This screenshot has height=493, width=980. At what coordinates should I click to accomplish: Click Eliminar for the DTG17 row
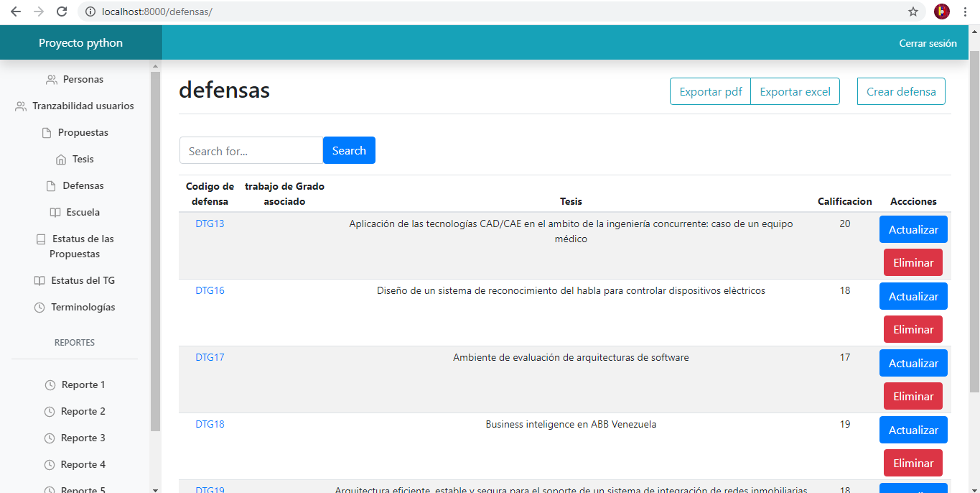click(913, 396)
